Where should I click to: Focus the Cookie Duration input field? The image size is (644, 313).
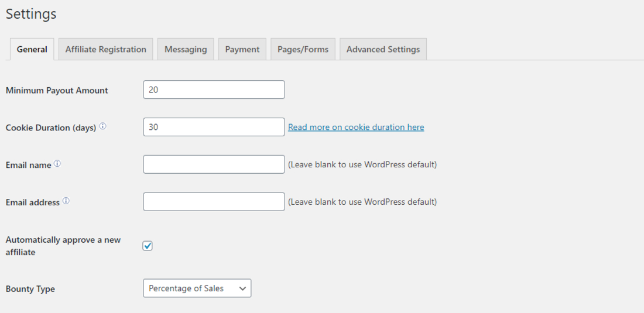point(214,127)
